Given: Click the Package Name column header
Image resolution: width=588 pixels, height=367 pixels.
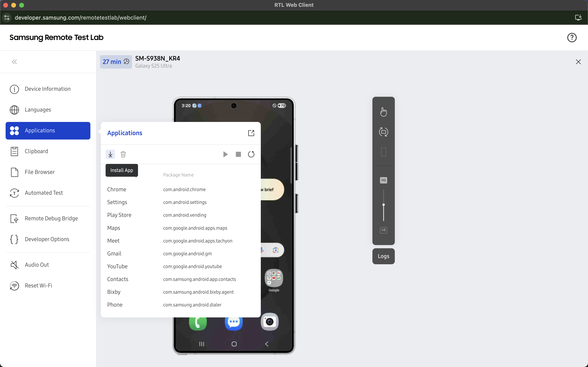Looking at the screenshot, I should 178,175.
